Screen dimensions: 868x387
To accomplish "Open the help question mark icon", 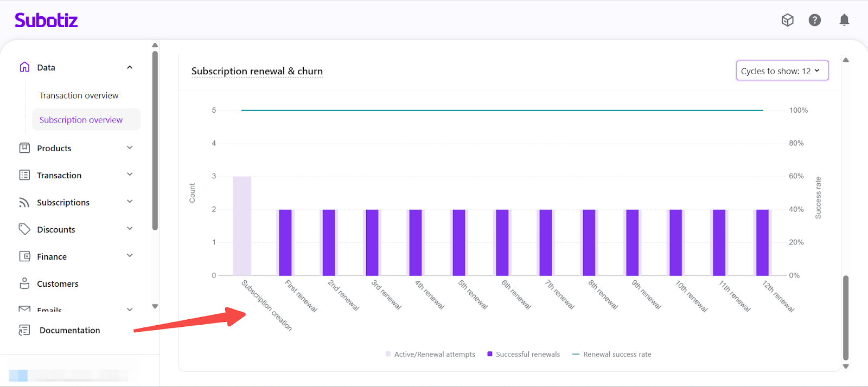I will (x=814, y=20).
